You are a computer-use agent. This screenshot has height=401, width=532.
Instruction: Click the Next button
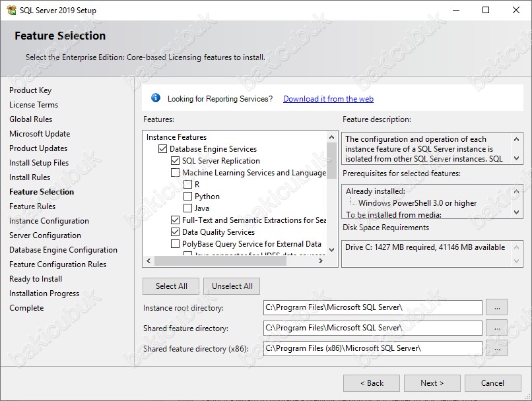(432, 383)
